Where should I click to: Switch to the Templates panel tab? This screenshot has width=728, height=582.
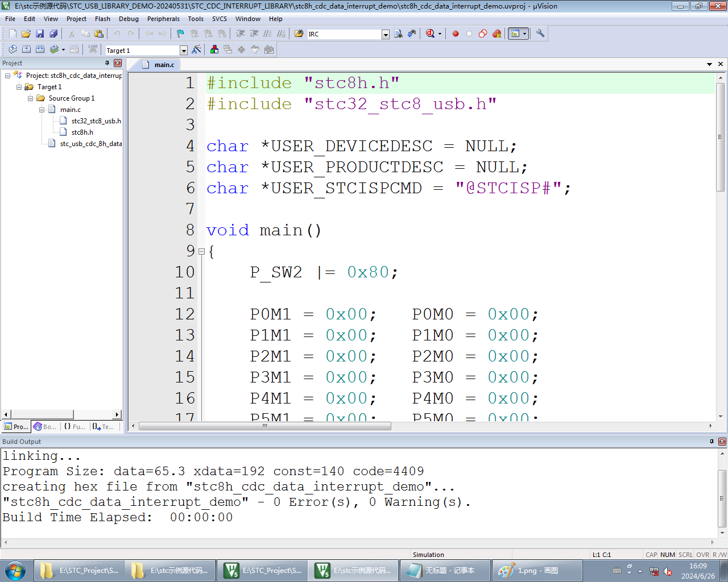pos(104,426)
